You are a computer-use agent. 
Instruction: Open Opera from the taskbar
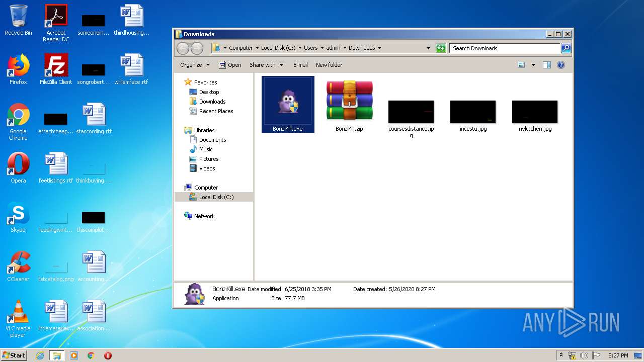pyautogui.click(x=108, y=355)
